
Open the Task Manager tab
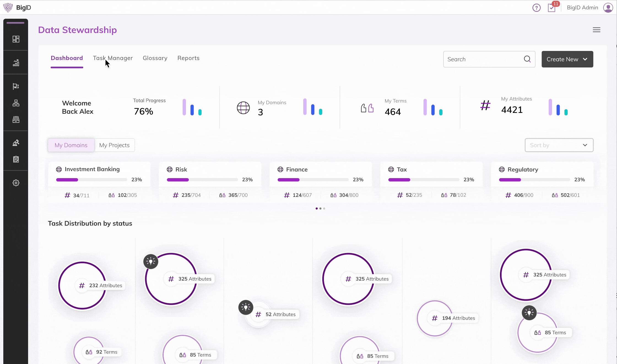pos(113,58)
